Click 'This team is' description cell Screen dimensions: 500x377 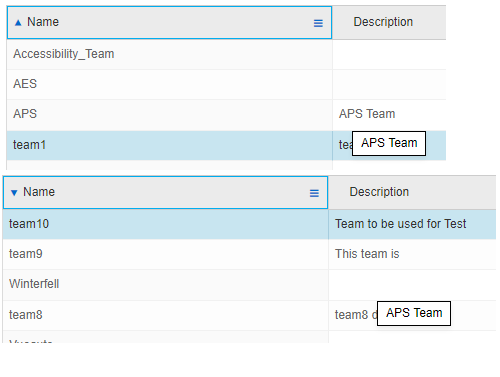coord(412,254)
